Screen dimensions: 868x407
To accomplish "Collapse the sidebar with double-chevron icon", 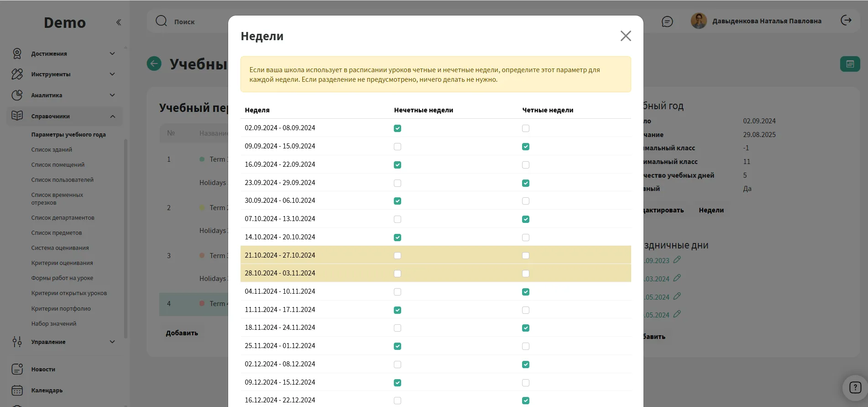I will [119, 22].
